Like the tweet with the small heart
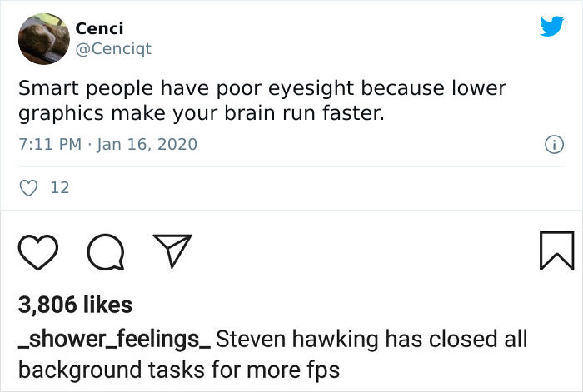 pyautogui.click(x=28, y=188)
